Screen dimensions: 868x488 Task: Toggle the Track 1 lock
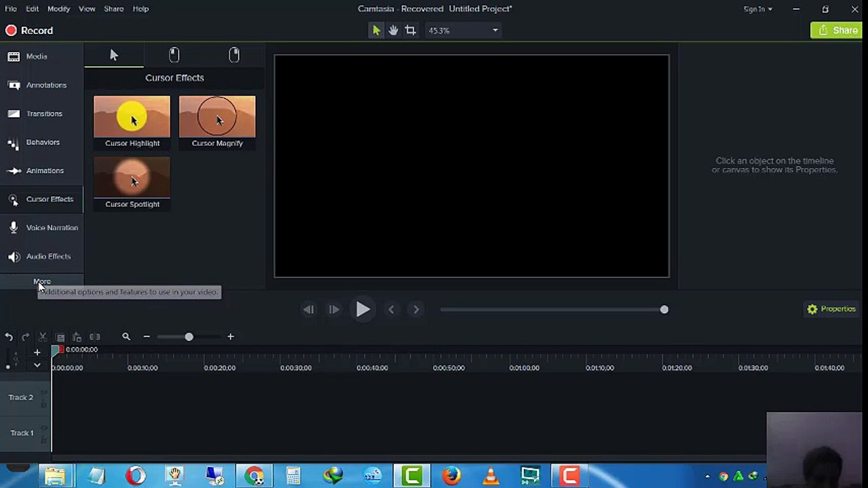click(x=44, y=440)
